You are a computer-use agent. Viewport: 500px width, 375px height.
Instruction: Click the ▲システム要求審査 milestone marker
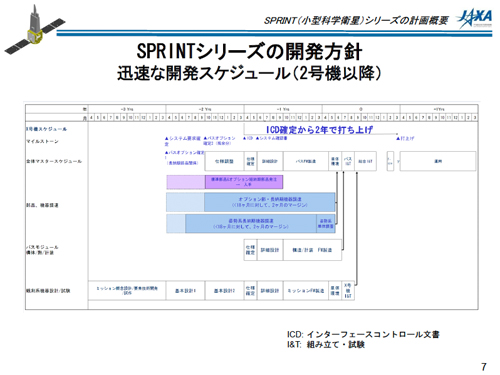(x=182, y=141)
